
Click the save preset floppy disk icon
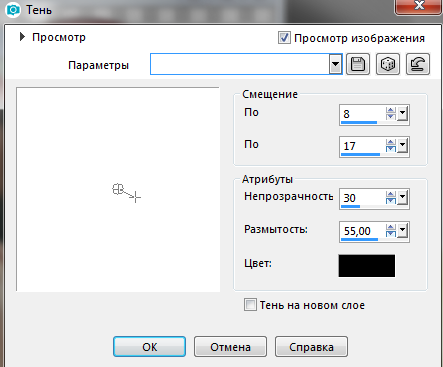click(x=358, y=64)
